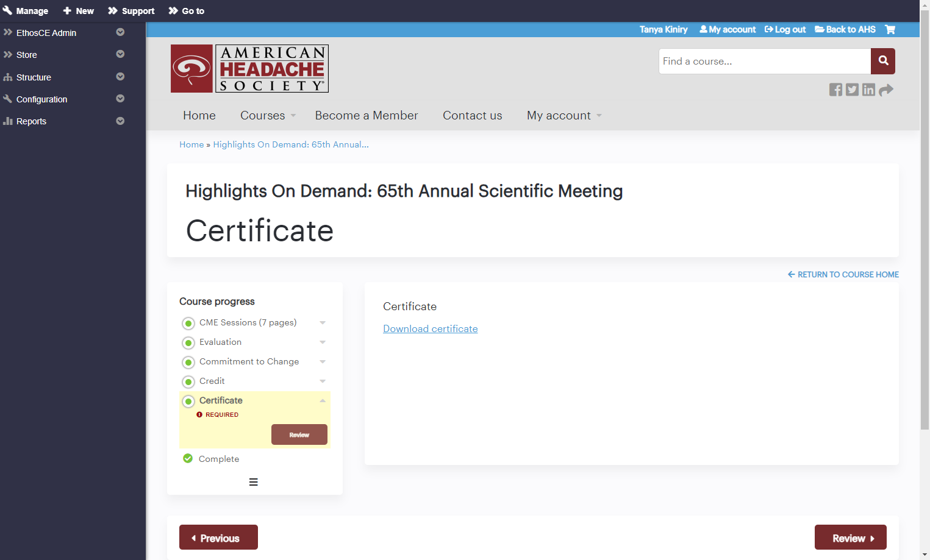Click the Download certificate link
Image resolution: width=930 pixels, height=560 pixels.
[x=431, y=328]
